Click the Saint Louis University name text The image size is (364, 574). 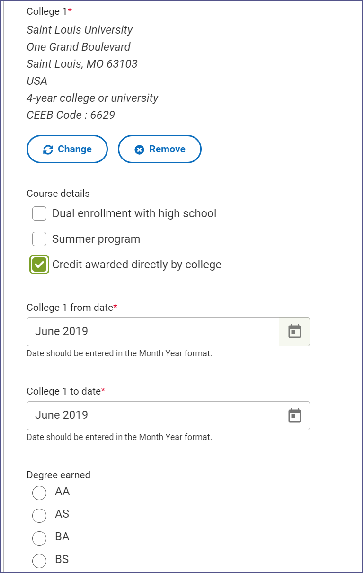(x=79, y=30)
